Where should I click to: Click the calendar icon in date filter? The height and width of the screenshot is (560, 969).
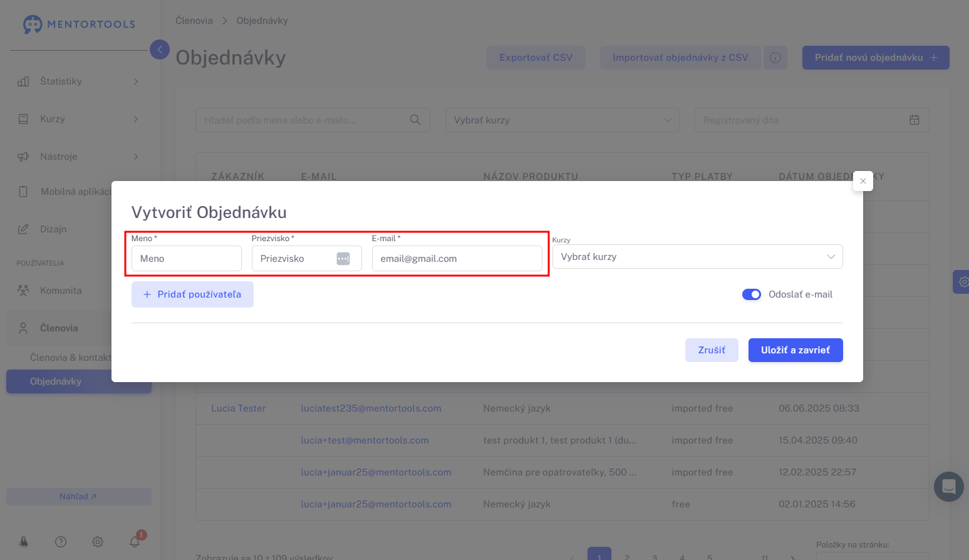[x=914, y=120]
